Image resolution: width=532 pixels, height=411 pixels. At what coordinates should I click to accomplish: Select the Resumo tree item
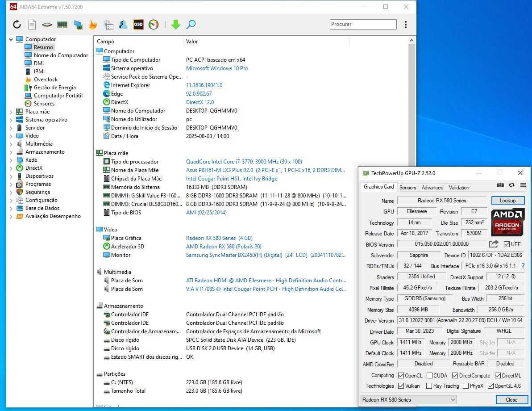tap(43, 47)
